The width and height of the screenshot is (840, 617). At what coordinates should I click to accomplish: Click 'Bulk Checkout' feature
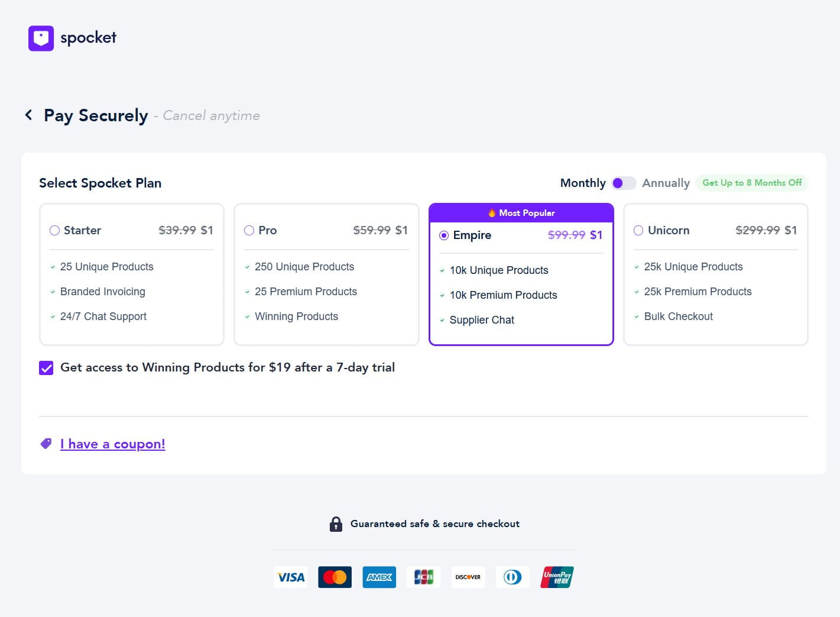(679, 316)
